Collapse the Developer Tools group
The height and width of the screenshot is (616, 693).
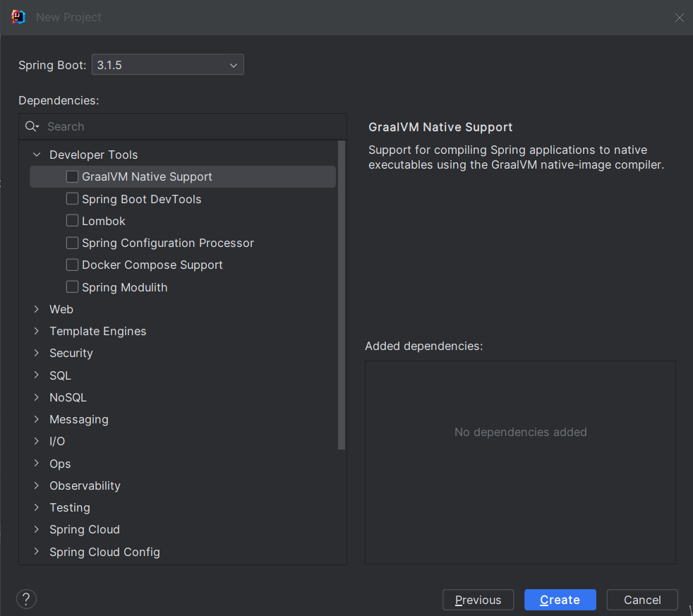pyautogui.click(x=37, y=155)
